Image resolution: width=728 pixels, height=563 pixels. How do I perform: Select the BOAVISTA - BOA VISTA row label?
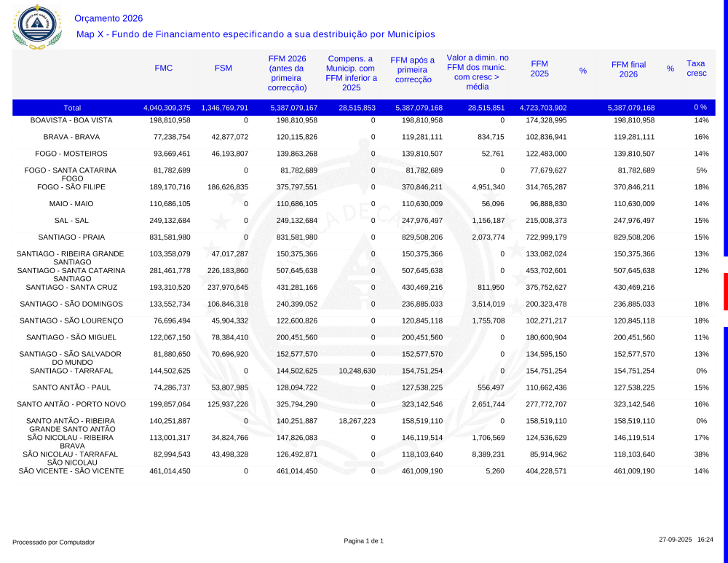pos(71,120)
